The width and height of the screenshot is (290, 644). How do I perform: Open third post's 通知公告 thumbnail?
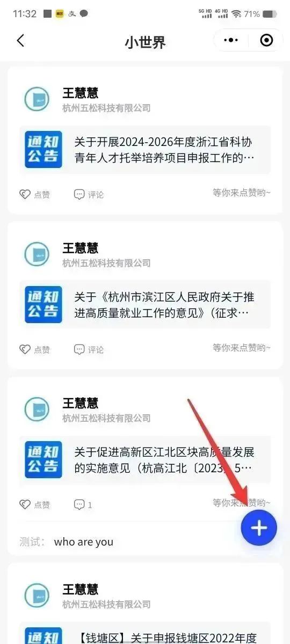[44, 459]
